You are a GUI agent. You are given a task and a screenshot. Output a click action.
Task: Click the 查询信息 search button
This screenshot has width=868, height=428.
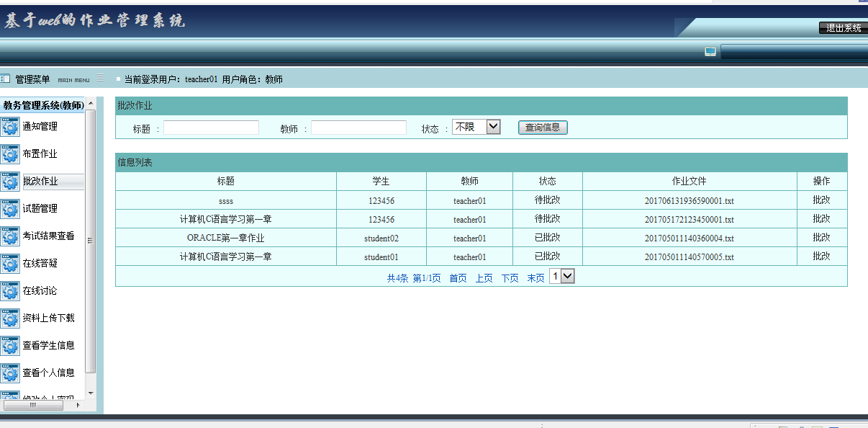tap(543, 128)
